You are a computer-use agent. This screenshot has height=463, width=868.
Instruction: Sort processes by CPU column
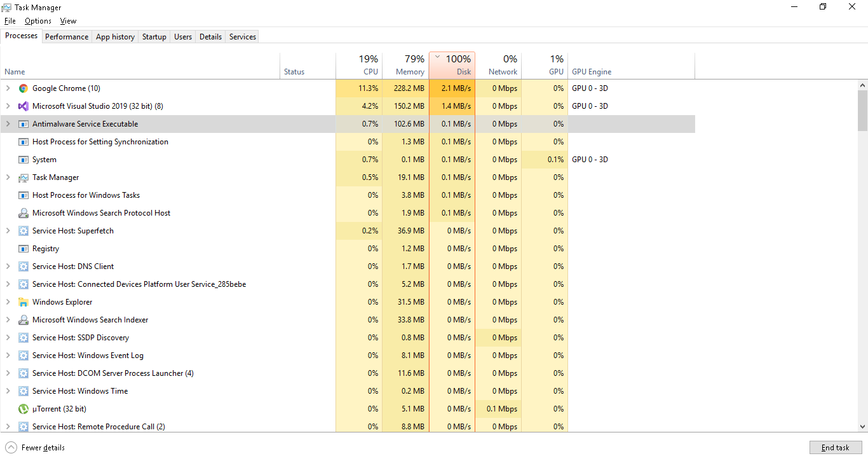point(359,66)
